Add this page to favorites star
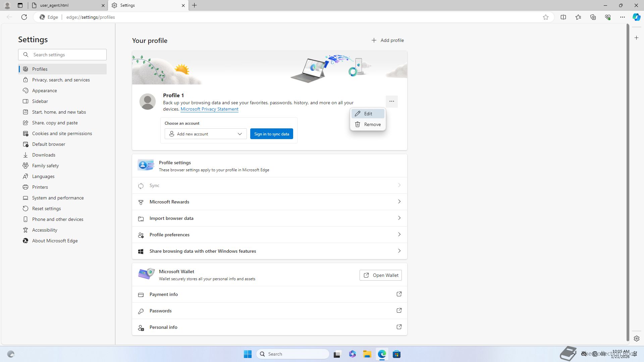Screen dimensions: 644x362 coord(546,17)
